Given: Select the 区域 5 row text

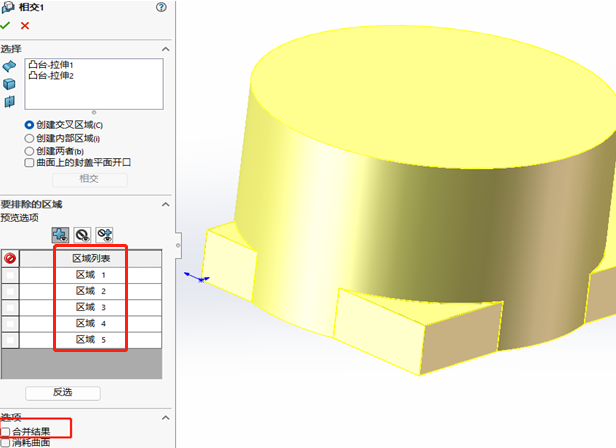Looking at the screenshot, I should click(x=91, y=340).
